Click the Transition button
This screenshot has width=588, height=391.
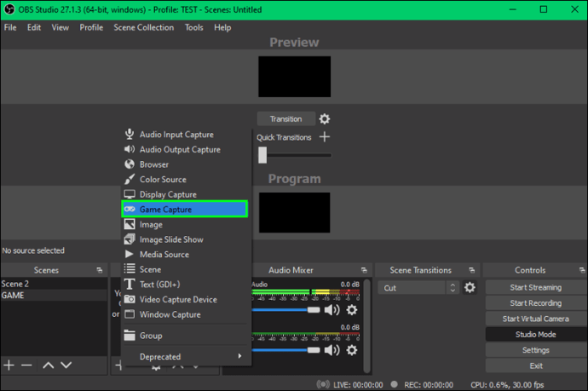point(286,119)
